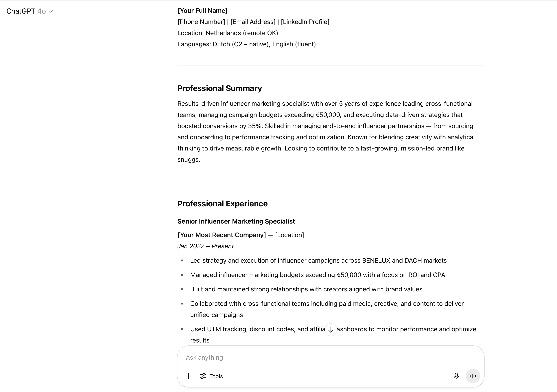557x392 pixels.
Task: Expand the model selector chevron
Action: [51, 11]
